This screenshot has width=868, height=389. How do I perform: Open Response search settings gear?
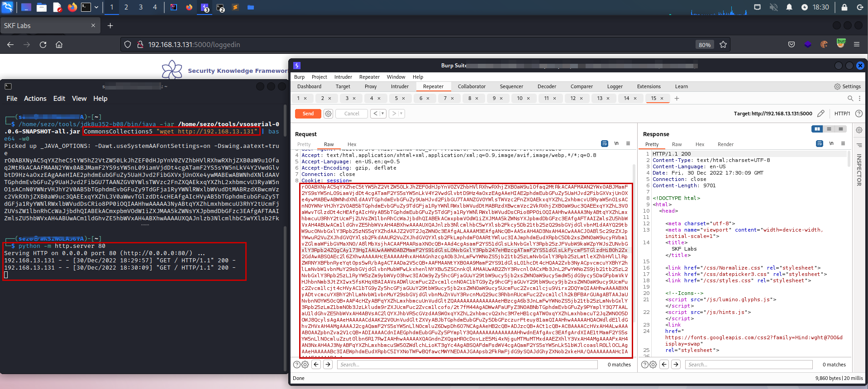[x=653, y=365]
